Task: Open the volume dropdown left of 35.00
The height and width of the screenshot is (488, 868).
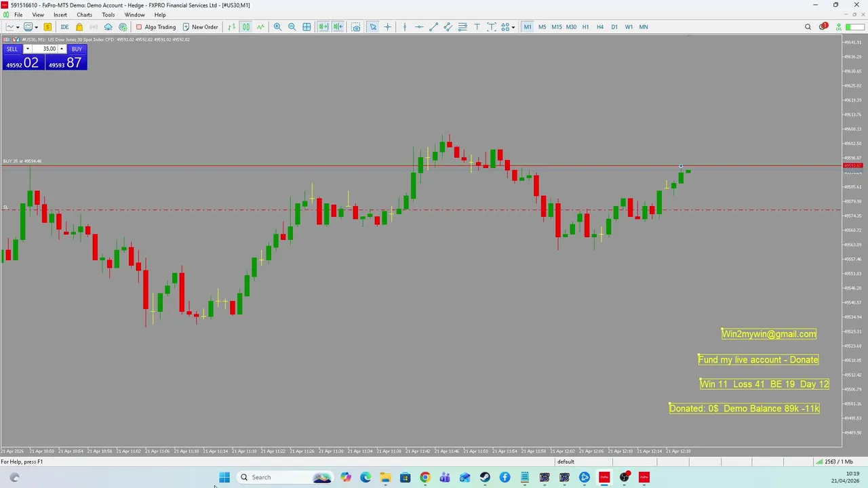Action: tap(27, 49)
